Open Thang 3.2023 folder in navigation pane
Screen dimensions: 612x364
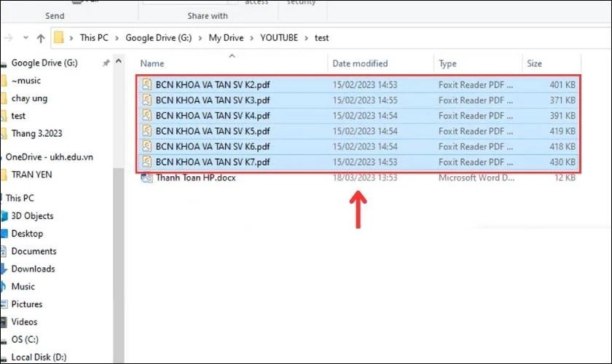[x=36, y=133]
